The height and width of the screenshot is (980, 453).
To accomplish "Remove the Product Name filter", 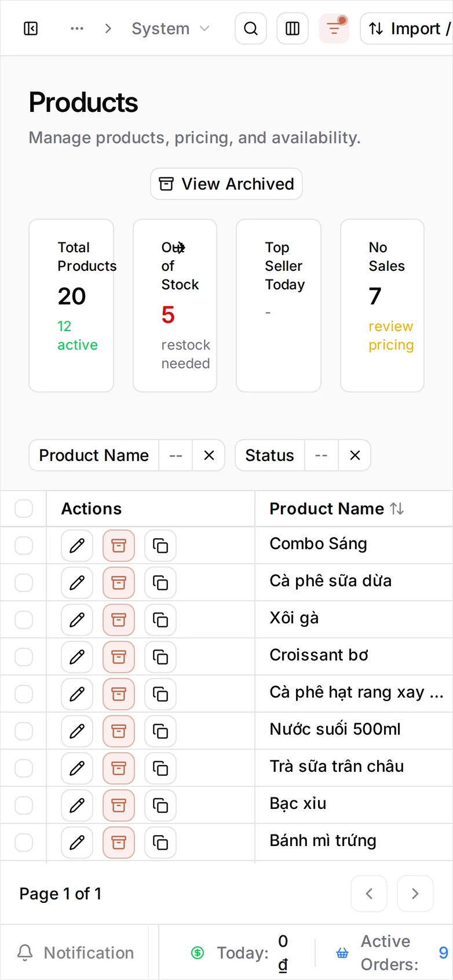I will 209,455.
